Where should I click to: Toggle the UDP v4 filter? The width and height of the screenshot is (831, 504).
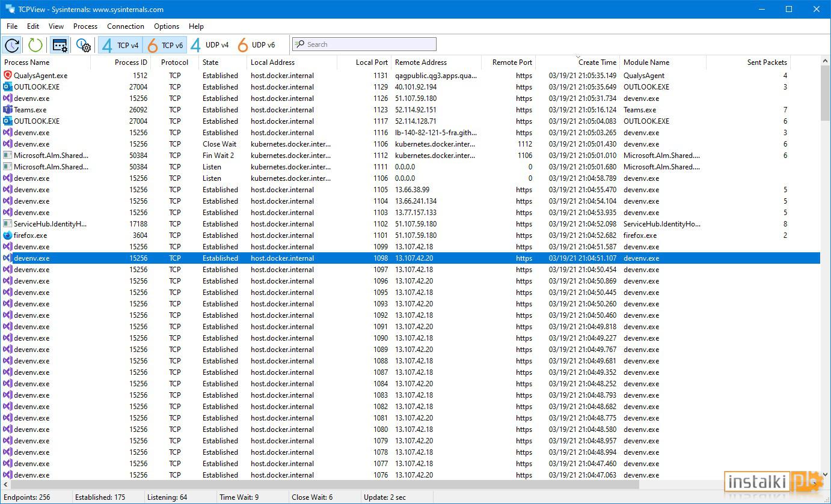coord(210,45)
